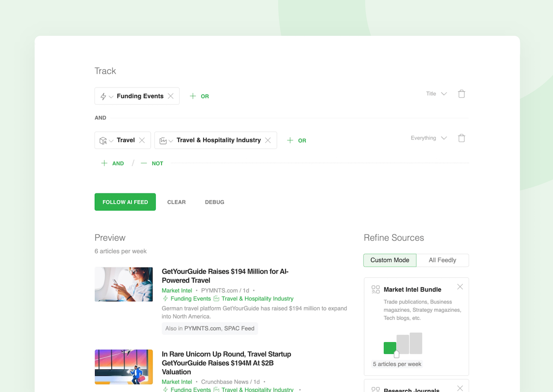Delete the Funding Events rule row
The image size is (553, 392).
click(461, 94)
